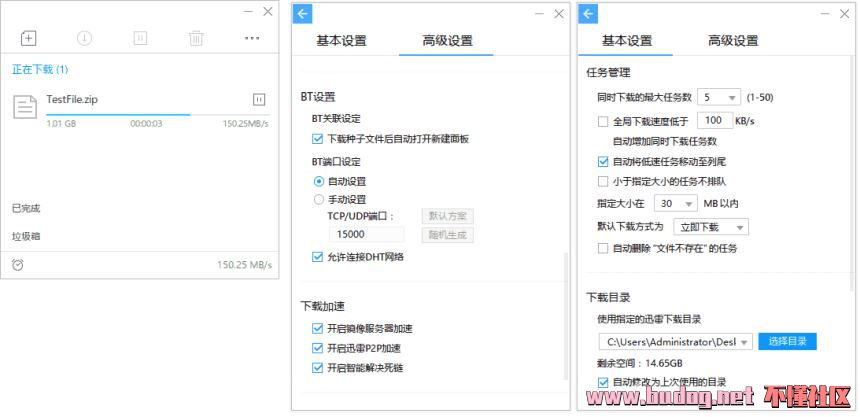
Task: Open the more options ellipsis menu
Action: point(252,38)
